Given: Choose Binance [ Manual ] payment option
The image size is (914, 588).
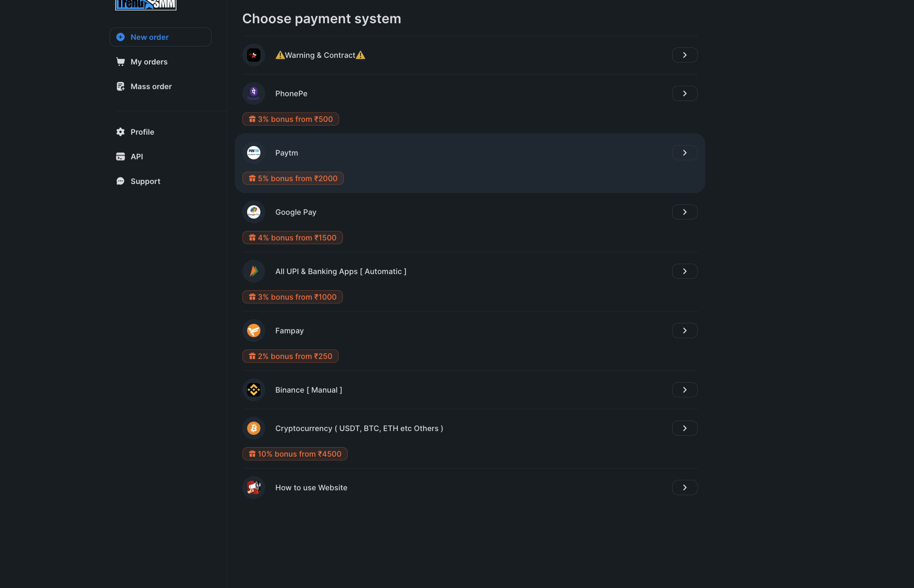Looking at the screenshot, I should coord(308,390).
